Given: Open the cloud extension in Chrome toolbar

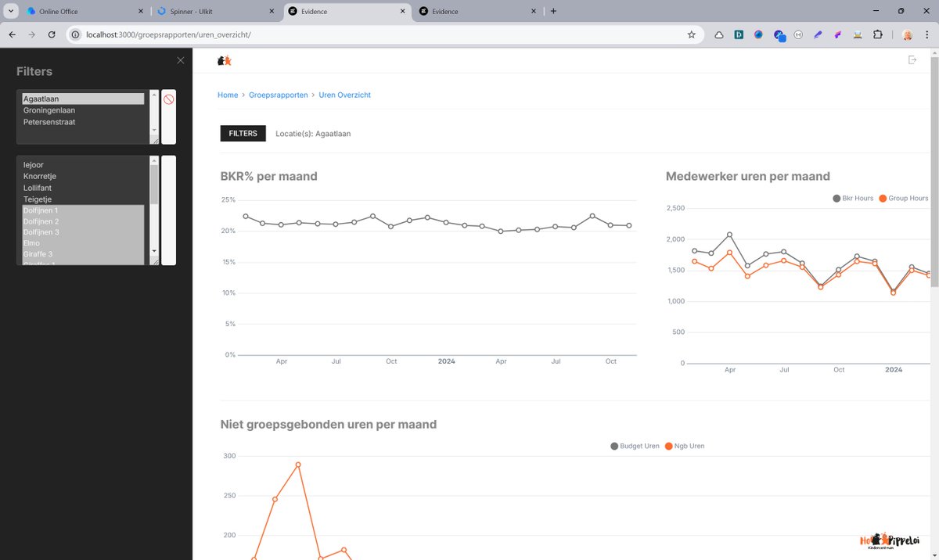Looking at the screenshot, I should click(x=719, y=34).
